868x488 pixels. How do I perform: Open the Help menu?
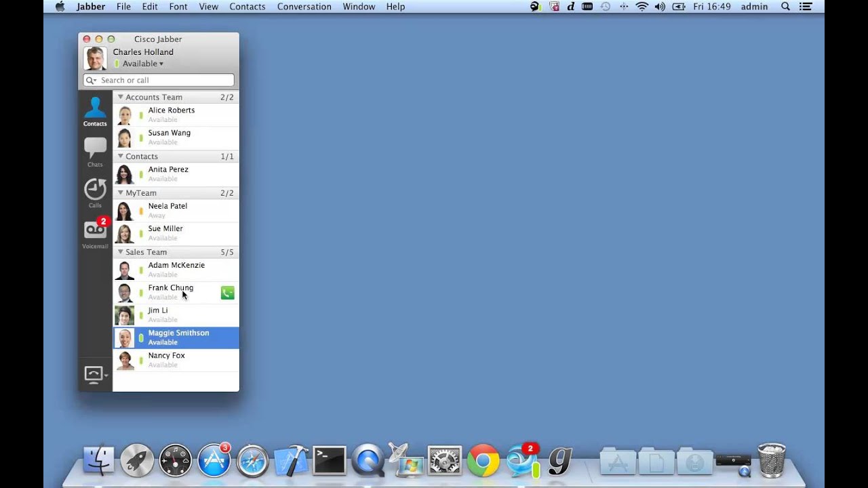pyautogui.click(x=395, y=6)
